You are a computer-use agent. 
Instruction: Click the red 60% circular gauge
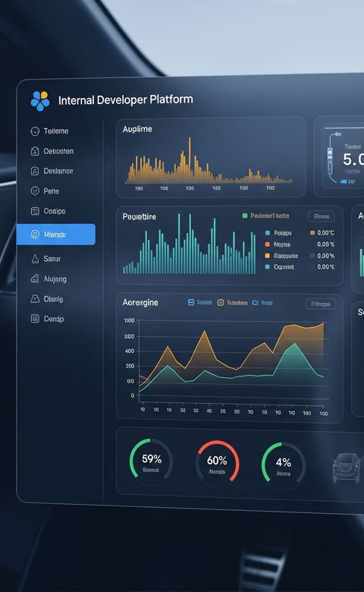tap(218, 463)
